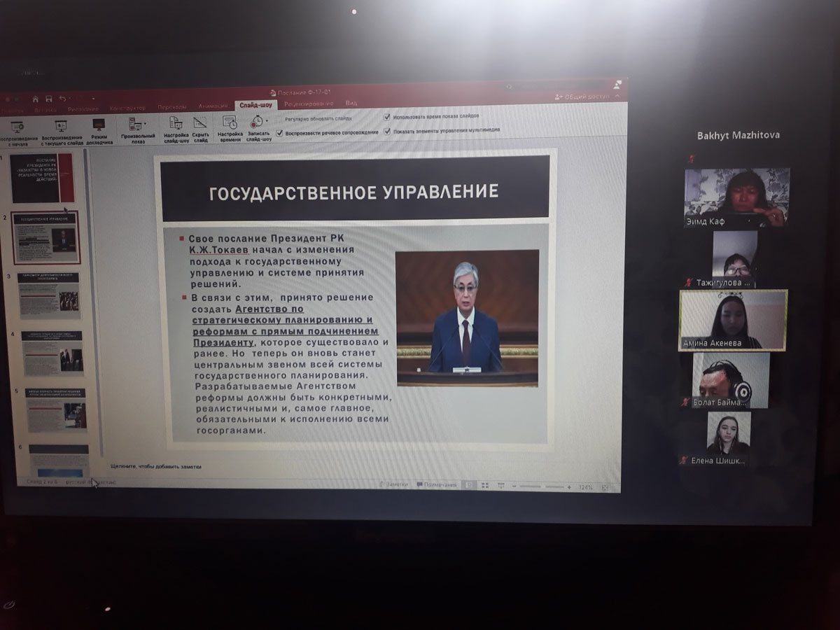The width and height of the screenshot is (840, 630).
Task: Click the Примечания button in status bar
Action: 436,484
